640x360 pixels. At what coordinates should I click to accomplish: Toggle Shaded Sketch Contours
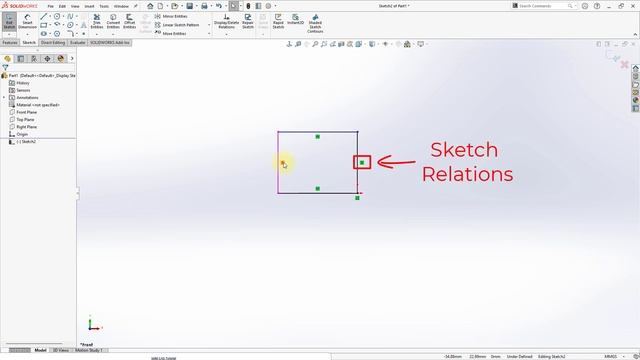coord(315,24)
